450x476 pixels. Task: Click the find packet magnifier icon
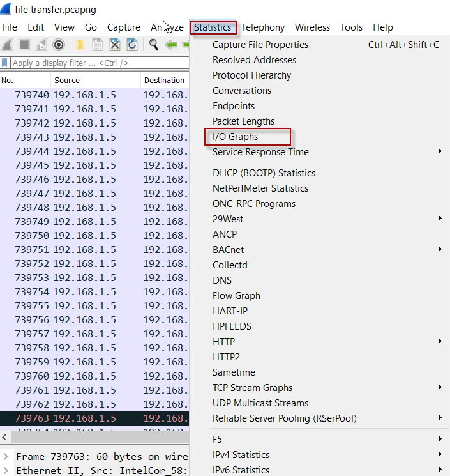tap(154, 45)
